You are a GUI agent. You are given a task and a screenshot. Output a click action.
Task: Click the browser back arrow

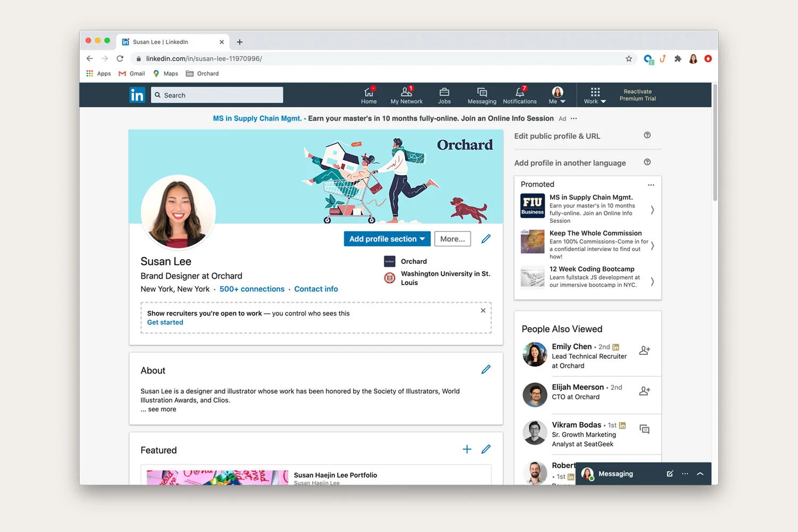click(89, 59)
